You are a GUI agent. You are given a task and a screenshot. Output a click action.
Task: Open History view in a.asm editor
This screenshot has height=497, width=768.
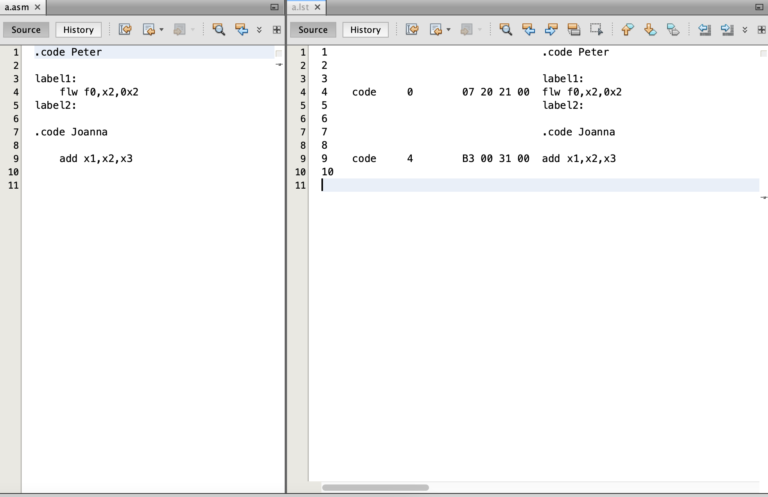pyautogui.click(x=78, y=29)
